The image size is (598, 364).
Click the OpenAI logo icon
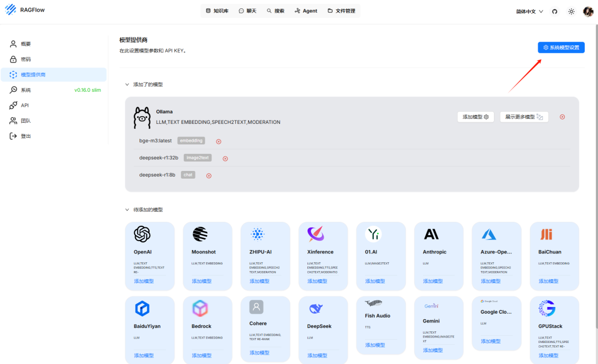142,234
